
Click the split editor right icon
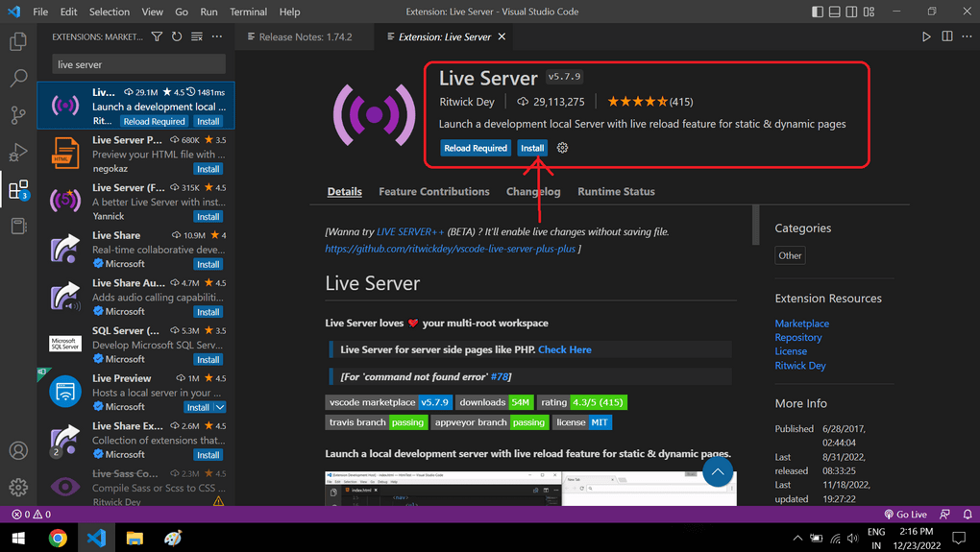(x=947, y=36)
